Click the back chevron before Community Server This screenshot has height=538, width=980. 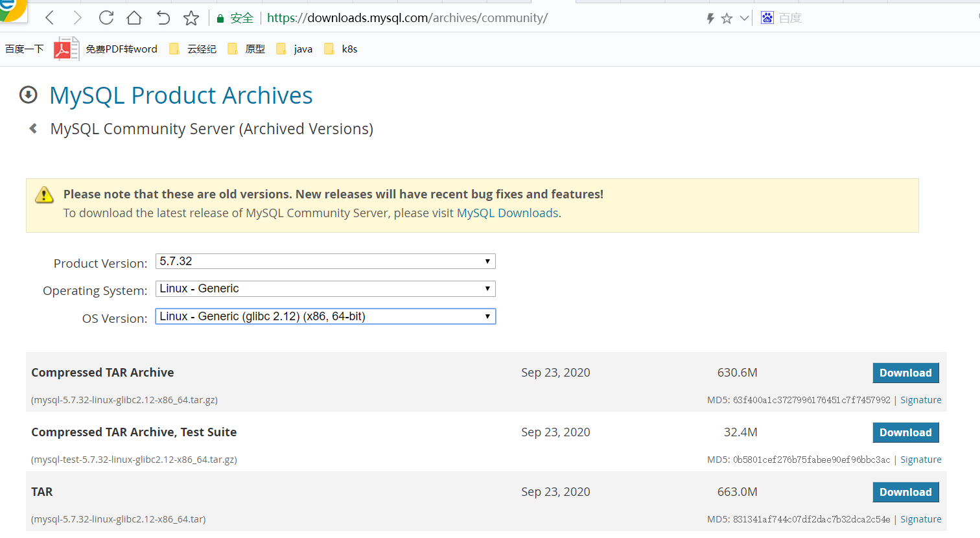pyautogui.click(x=33, y=128)
